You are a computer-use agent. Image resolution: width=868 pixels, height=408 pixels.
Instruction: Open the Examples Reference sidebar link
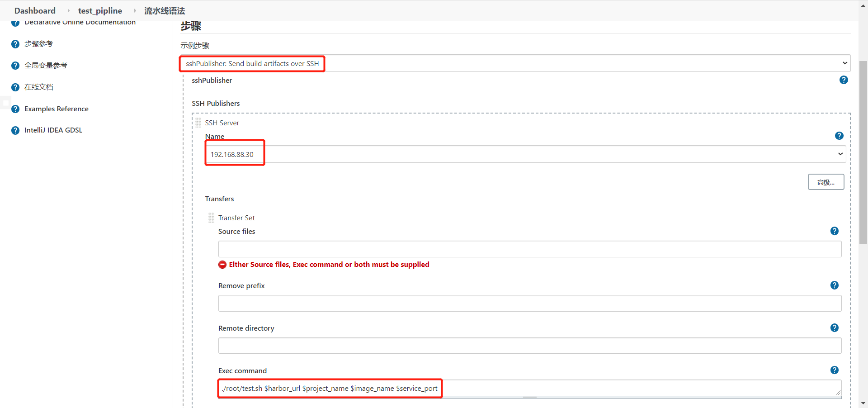click(57, 109)
